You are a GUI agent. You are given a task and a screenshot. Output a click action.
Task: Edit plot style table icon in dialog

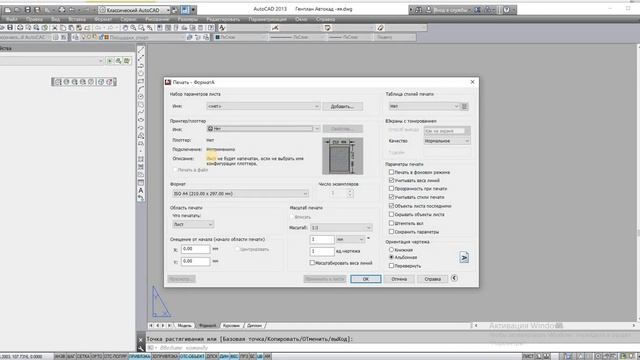pos(464,106)
